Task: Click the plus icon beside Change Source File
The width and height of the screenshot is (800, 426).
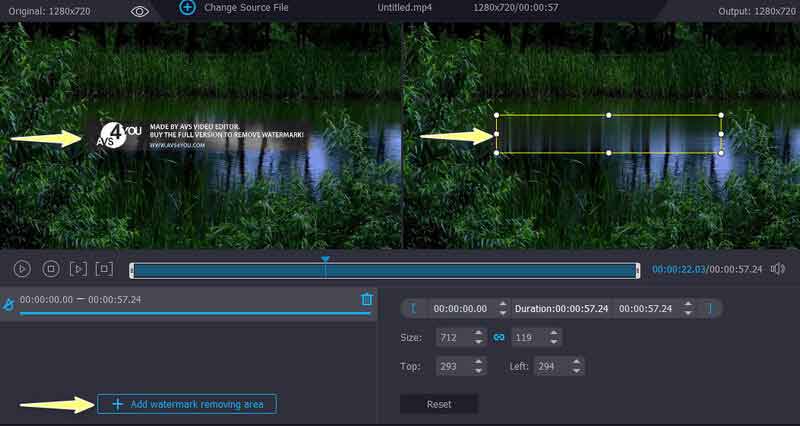Action: (x=187, y=7)
